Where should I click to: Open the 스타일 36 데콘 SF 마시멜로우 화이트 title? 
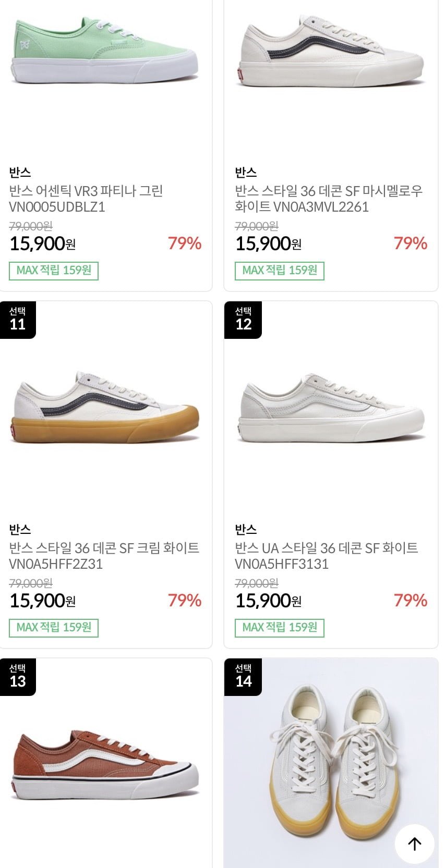tap(329, 199)
